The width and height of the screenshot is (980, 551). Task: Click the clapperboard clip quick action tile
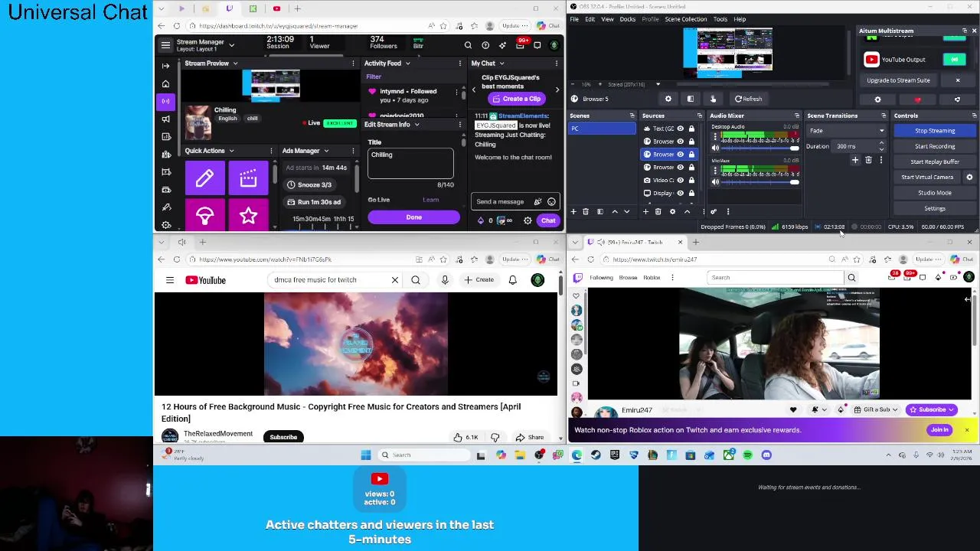point(248,178)
